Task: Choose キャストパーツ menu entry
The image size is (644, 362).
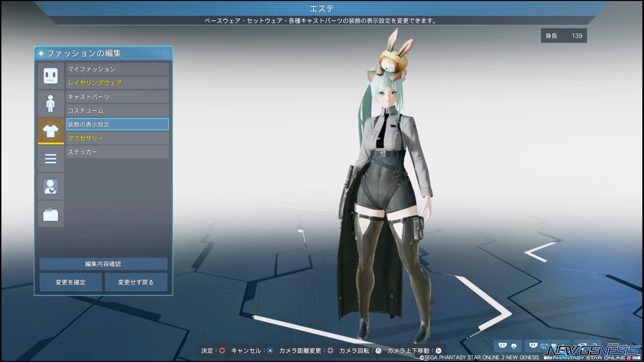Action: point(117,97)
